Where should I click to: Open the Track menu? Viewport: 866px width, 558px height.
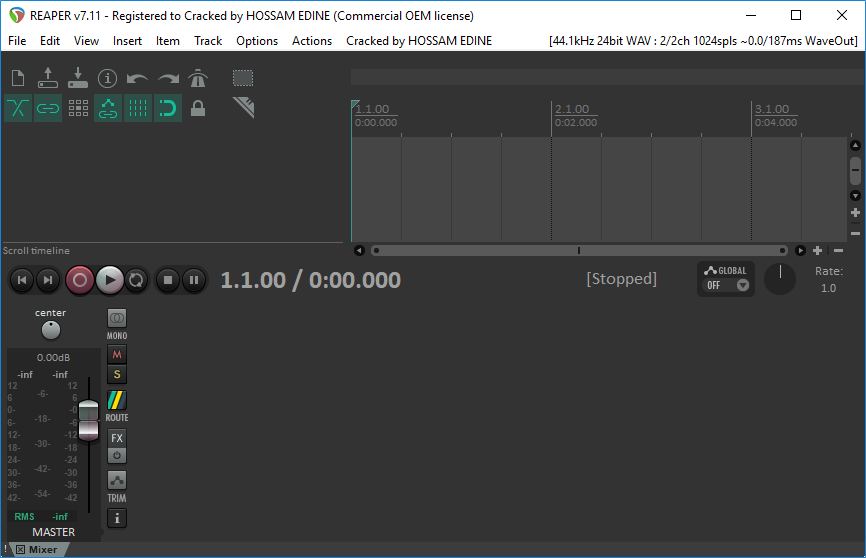coord(208,41)
